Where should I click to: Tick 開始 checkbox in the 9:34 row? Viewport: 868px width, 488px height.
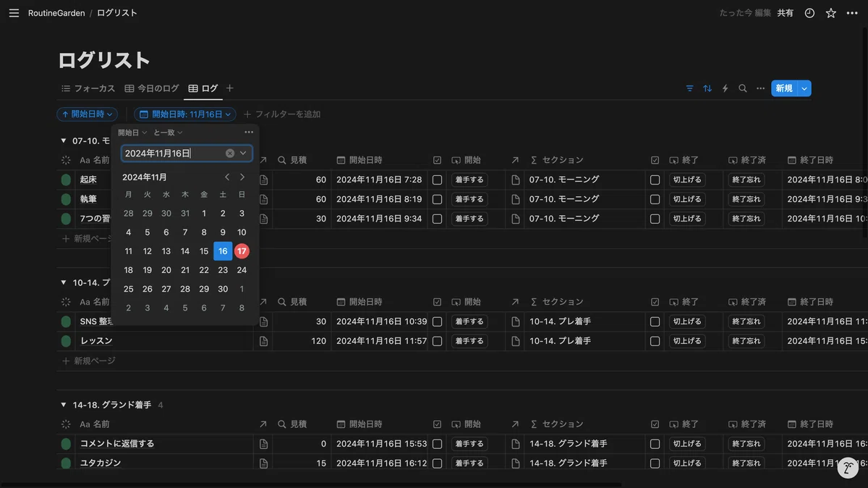pyautogui.click(x=437, y=219)
